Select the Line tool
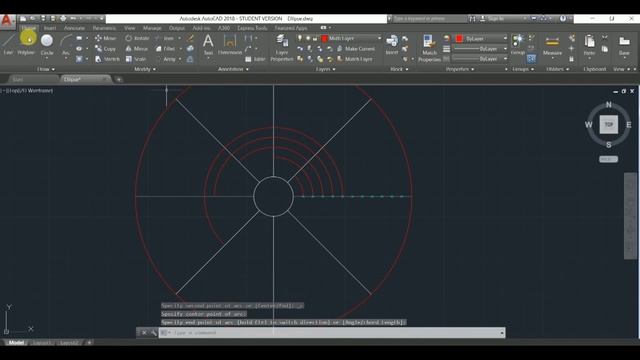Viewport: 640px width, 360px height. tap(9, 44)
